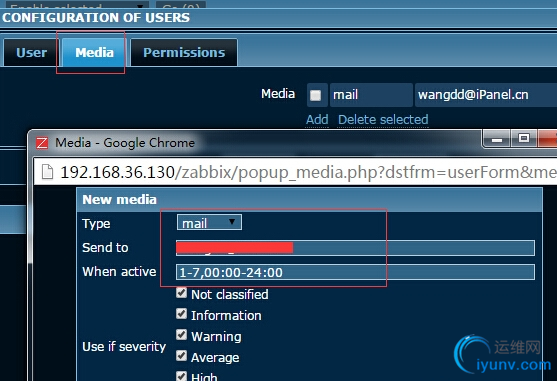
Task: Uncheck Average severity checkbox
Action: [182, 356]
